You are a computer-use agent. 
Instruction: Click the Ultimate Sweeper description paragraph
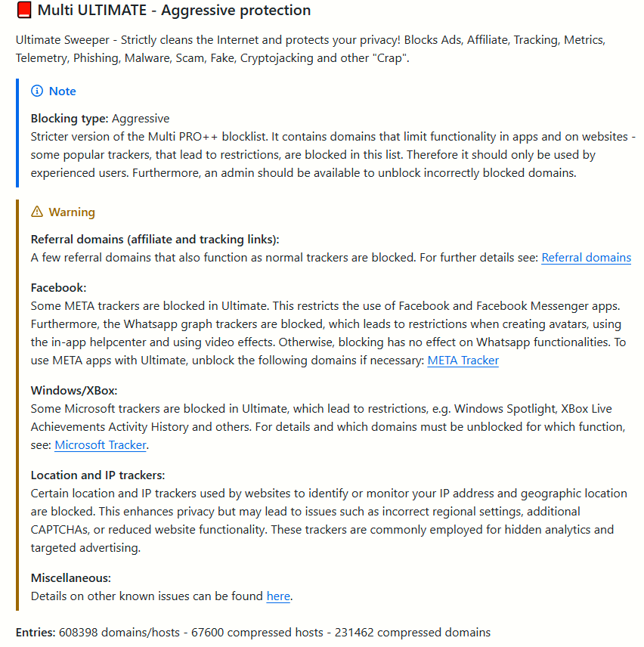point(310,48)
